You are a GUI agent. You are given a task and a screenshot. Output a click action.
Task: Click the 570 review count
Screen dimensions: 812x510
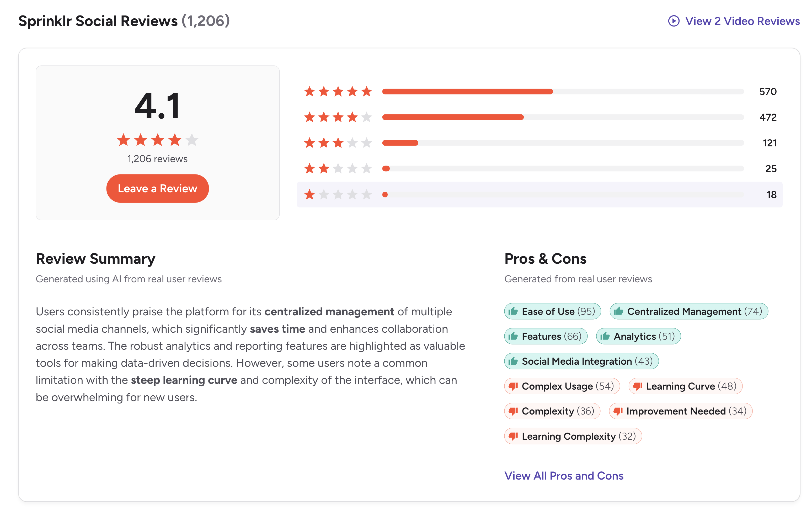click(x=768, y=91)
